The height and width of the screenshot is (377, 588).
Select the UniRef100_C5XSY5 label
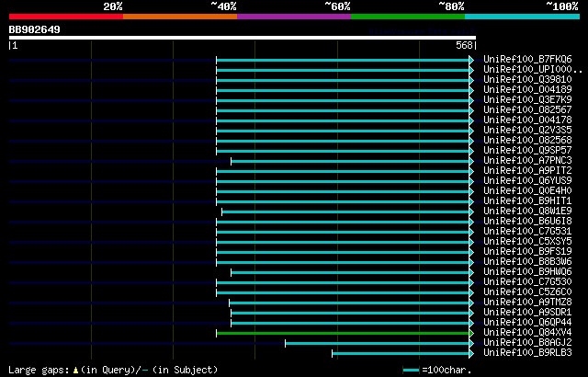[x=527, y=242]
